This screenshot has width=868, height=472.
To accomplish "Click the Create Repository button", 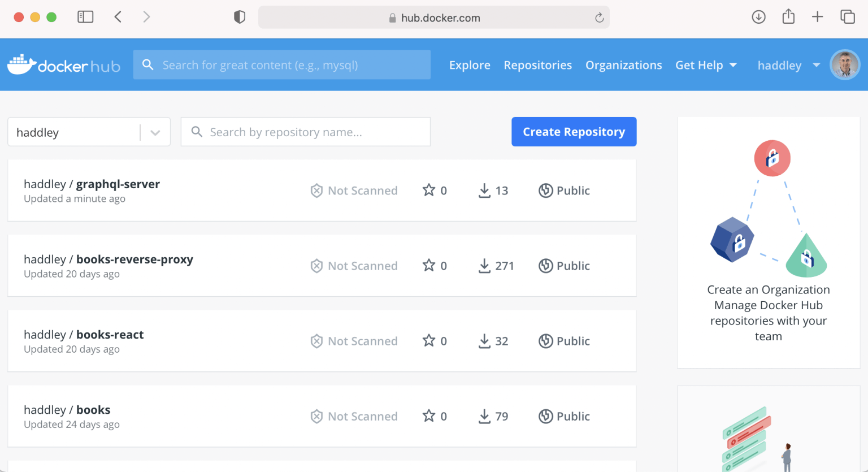I will coord(574,132).
